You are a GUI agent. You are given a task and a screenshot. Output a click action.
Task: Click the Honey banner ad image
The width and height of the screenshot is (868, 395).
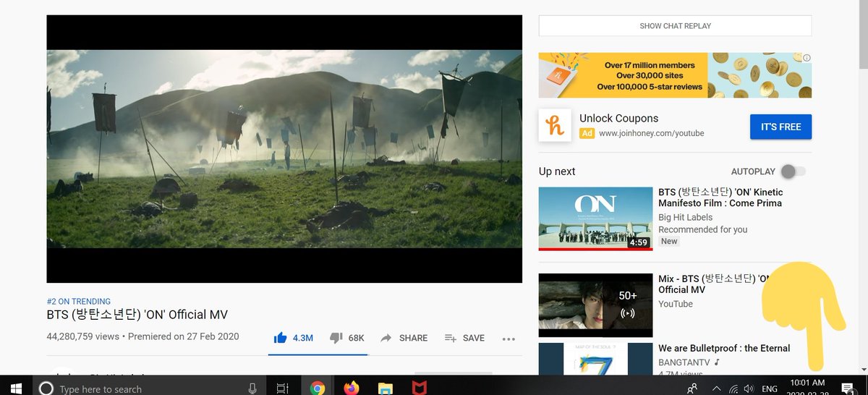point(675,75)
